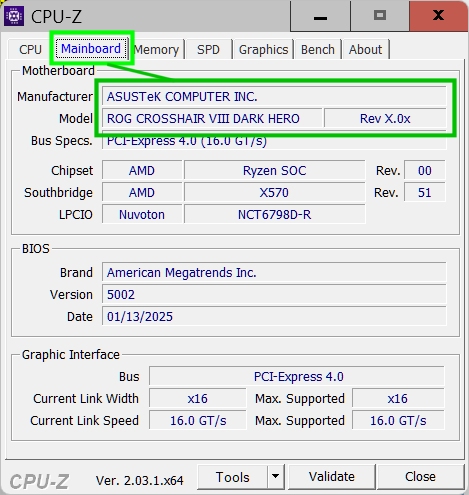Click the Current Link Speed 16.0 GT/s value
Viewport: 469px width, 495px height.
198,421
